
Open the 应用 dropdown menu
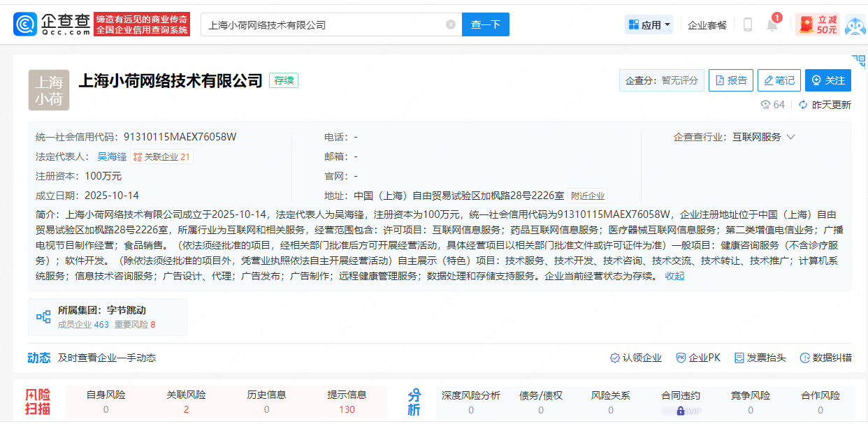tap(649, 24)
